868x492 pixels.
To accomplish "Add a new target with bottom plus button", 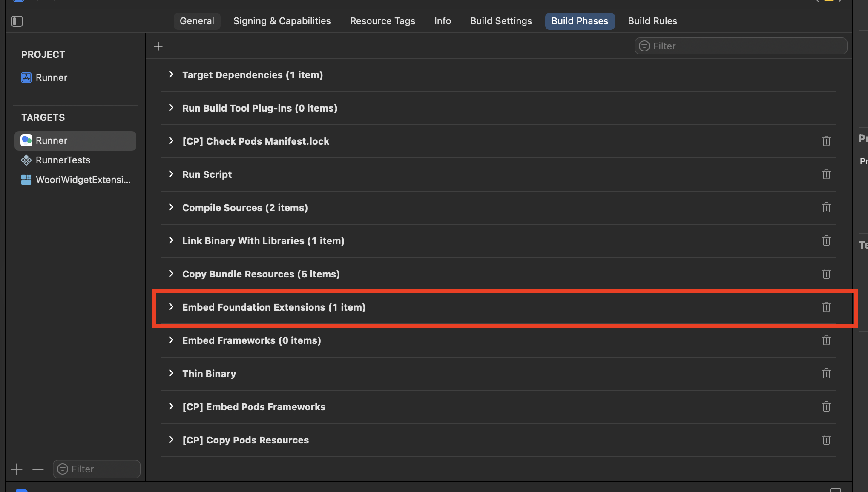I will (17, 469).
